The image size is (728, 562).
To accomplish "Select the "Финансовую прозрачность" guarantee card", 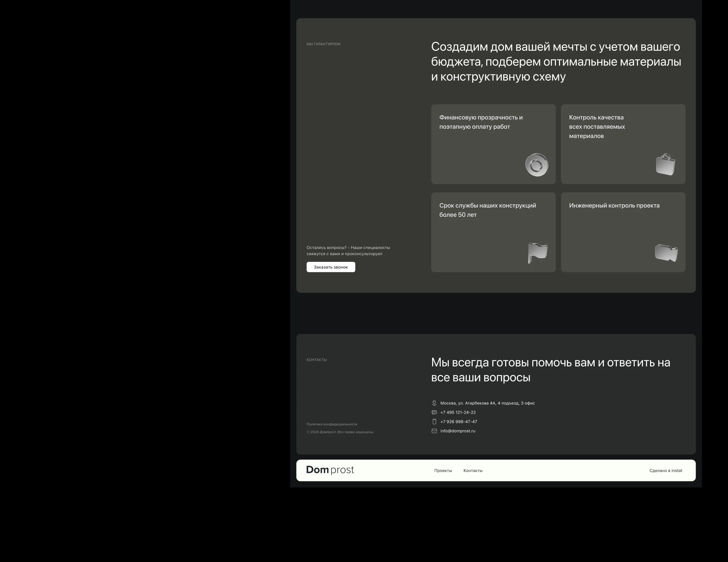I will (x=493, y=144).
